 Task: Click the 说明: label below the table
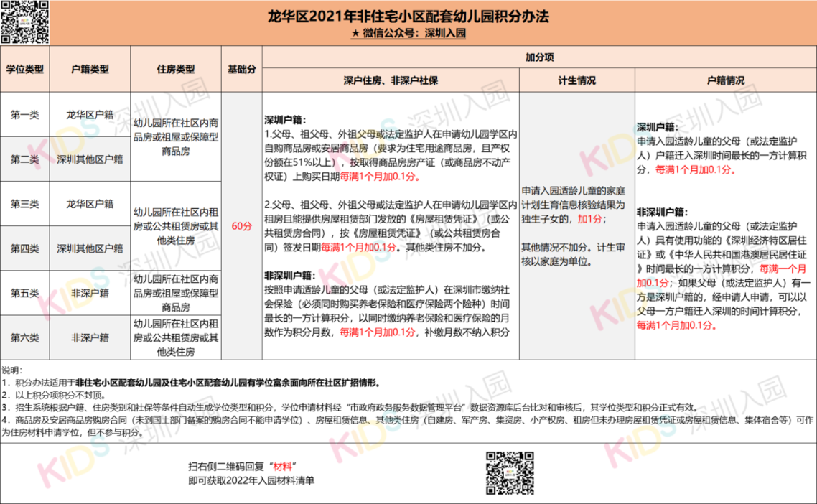tap(12, 370)
